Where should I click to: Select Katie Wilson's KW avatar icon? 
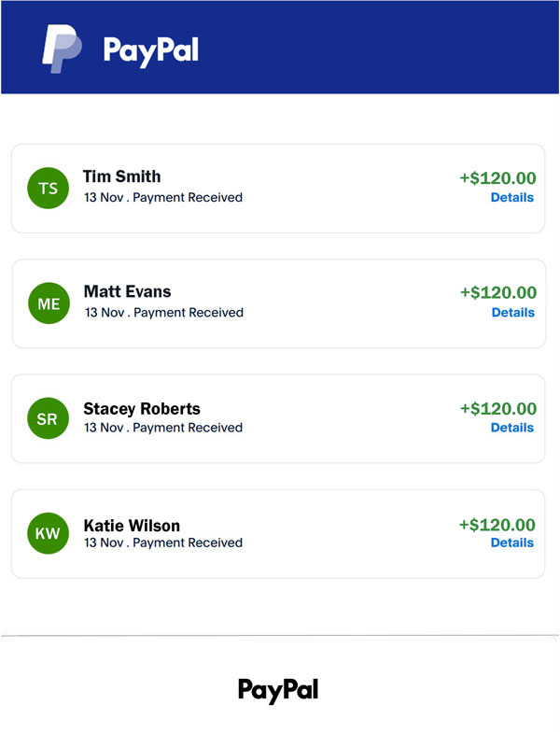pos(48,533)
